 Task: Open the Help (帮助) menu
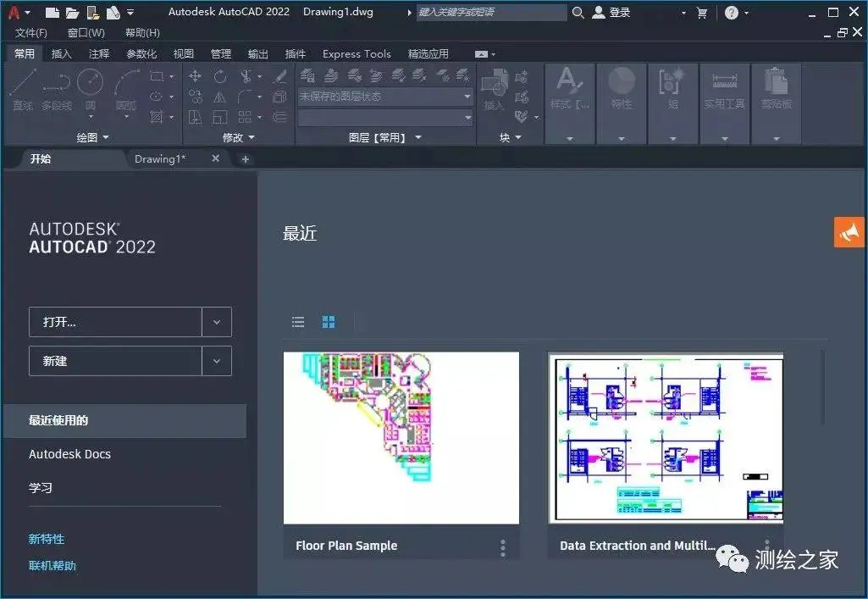click(142, 33)
